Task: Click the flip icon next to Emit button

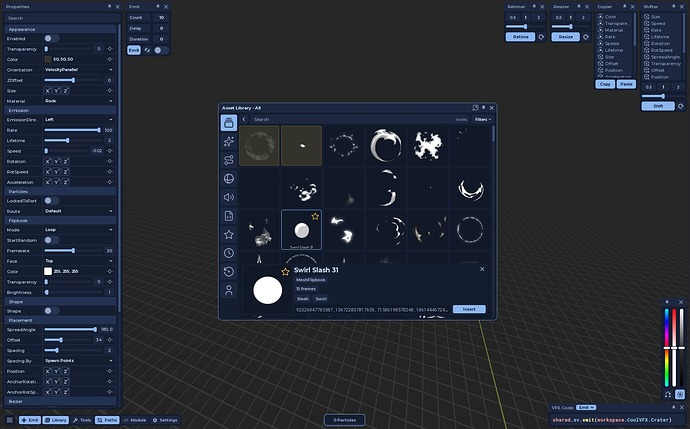Action: point(147,50)
